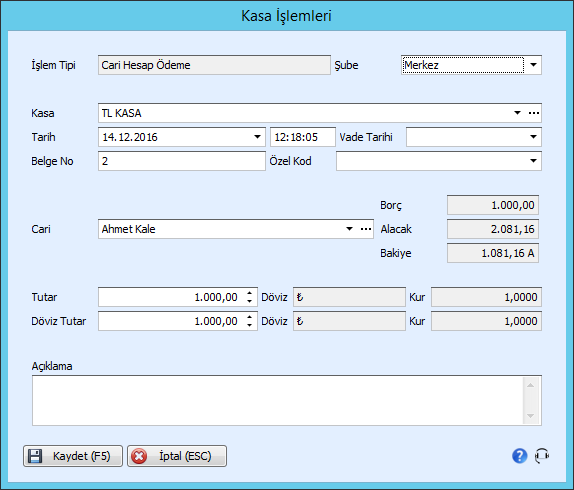Expand the Vade Tarihi dropdown

pos(533,137)
